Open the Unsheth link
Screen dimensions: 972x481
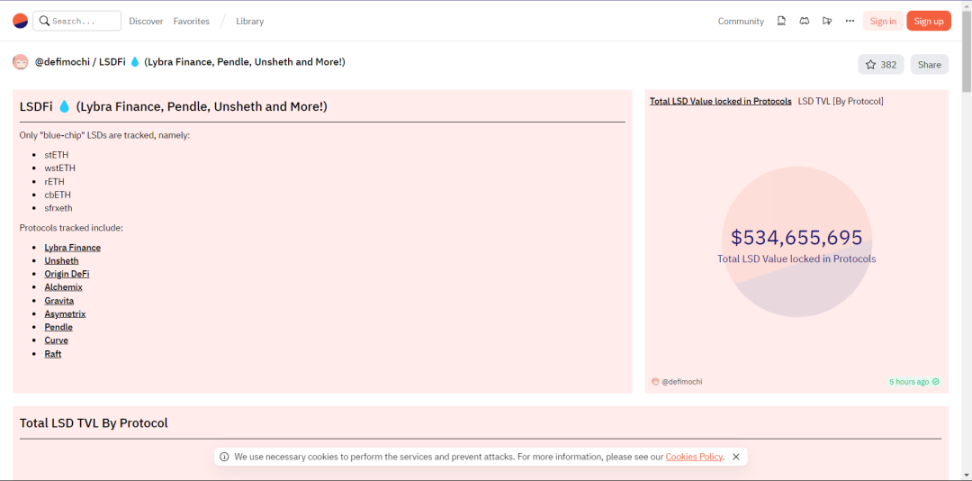61,261
